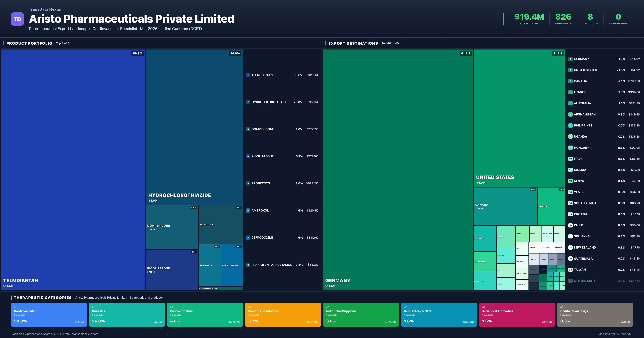Open the Cardiovascular category card

coord(49,315)
